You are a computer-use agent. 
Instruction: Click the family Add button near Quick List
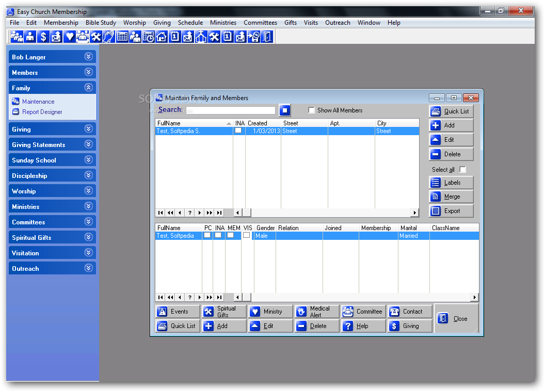coord(451,125)
